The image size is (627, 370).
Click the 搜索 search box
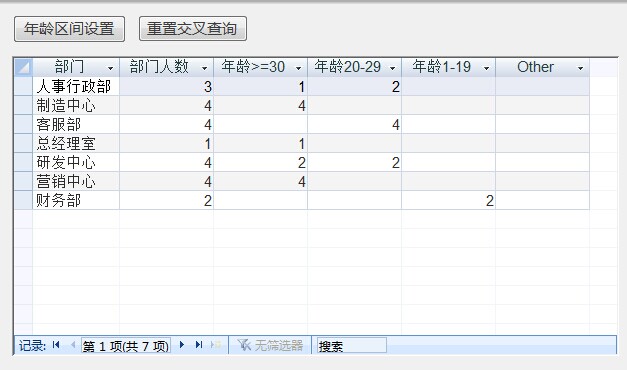352,346
